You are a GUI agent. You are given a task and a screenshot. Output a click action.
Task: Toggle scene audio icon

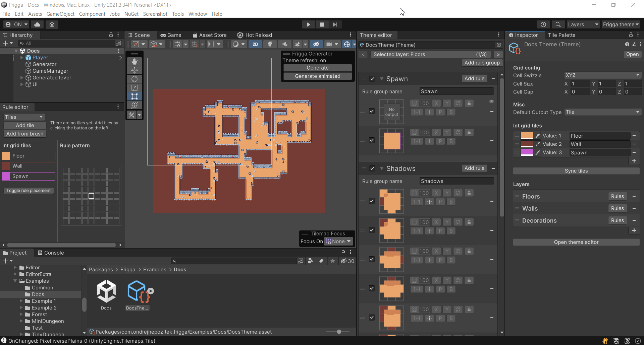tap(284, 44)
